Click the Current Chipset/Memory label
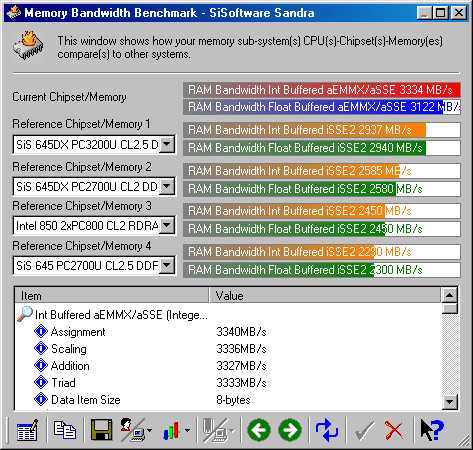This screenshot has width=473, height=450. tap(69, 97)
